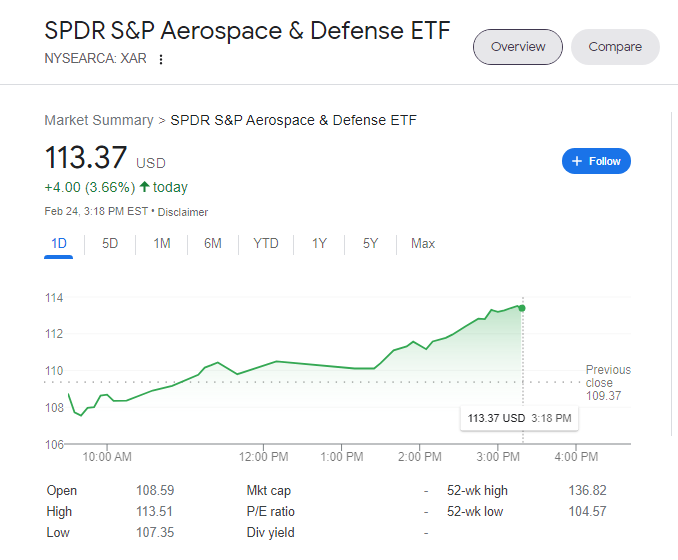Show the 1M chart range
678x560 pixels.
tap(162, 243)
